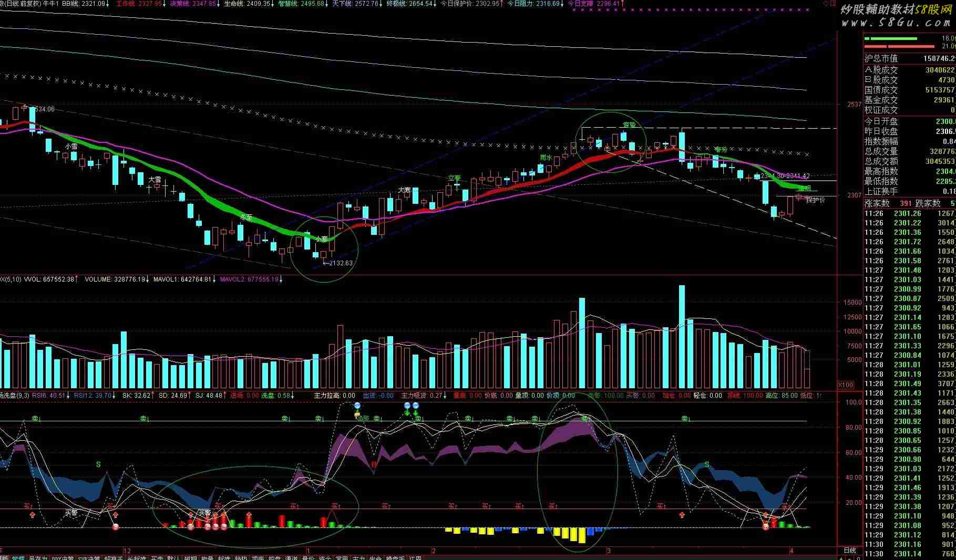Select the 今日开盘 row
This screenshot has height=560, width=956.
tap(910, 121)
